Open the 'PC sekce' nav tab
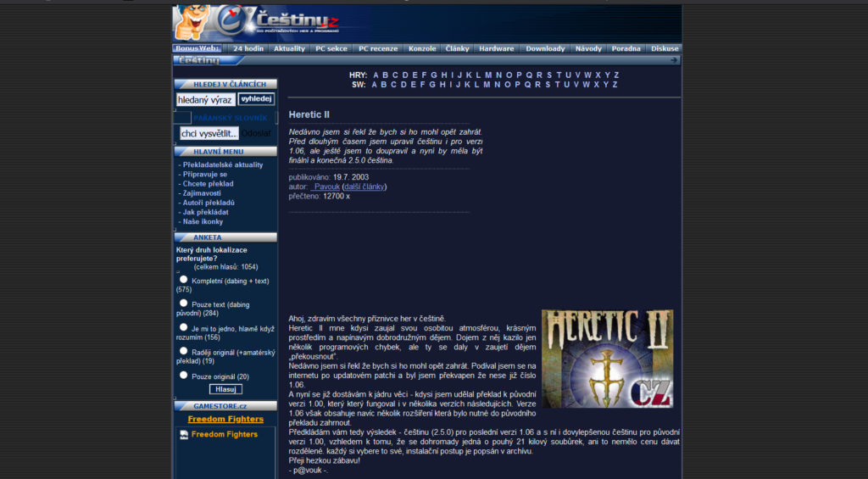 click(x=331, y=48)
